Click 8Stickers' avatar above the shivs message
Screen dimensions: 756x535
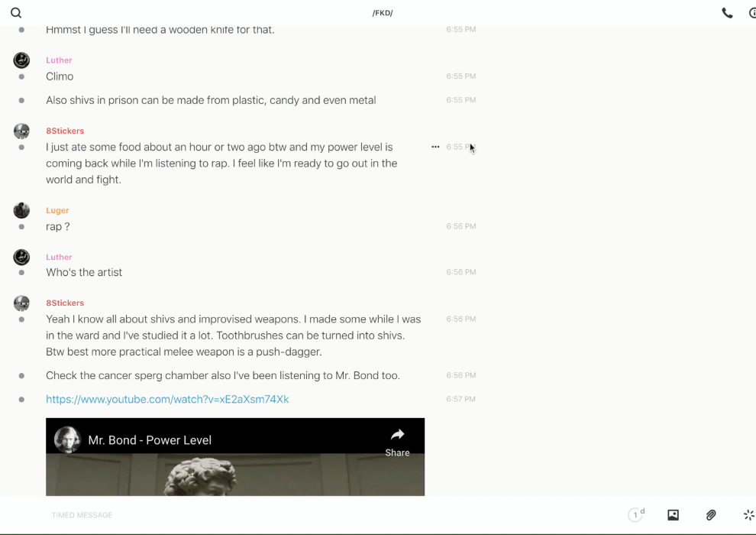point(21,303)
